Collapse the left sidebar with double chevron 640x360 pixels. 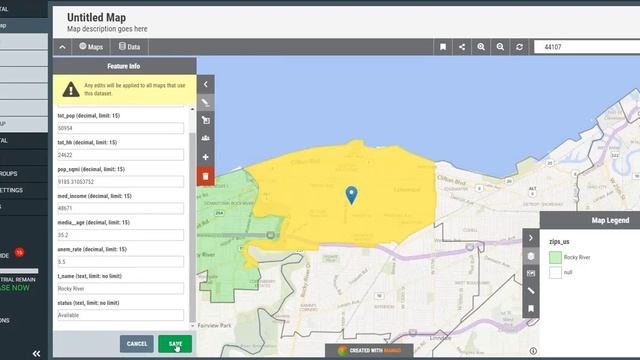pyautogui.click(x=36, y=353)
